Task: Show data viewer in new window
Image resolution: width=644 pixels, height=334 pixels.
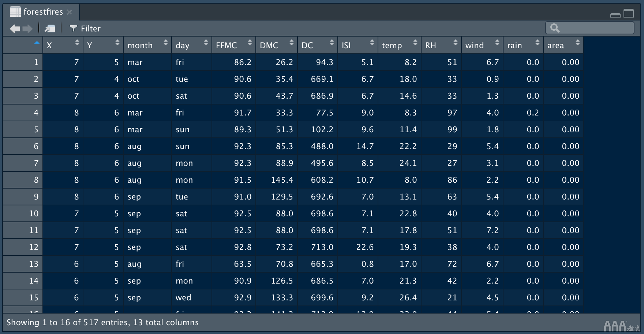Action: coord(50,29)
